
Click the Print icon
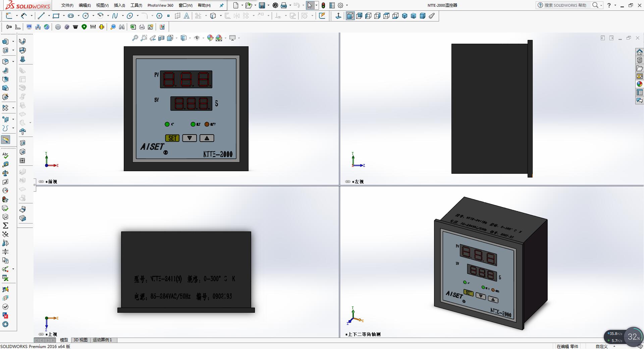tap(284, 5)
